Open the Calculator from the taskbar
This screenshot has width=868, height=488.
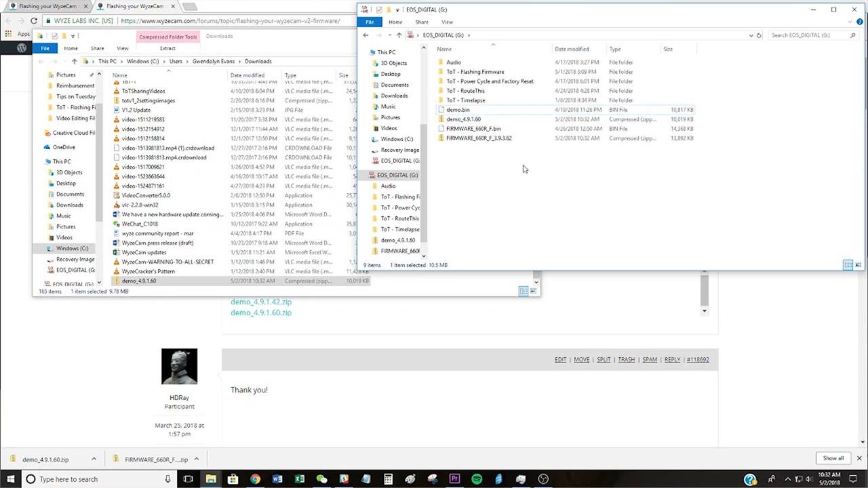[388, 479]
